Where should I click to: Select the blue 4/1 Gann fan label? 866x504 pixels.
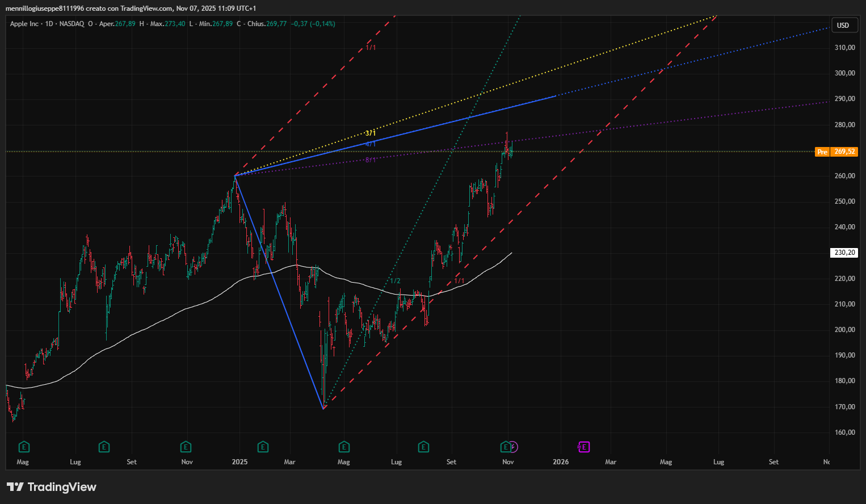[371, 144]
